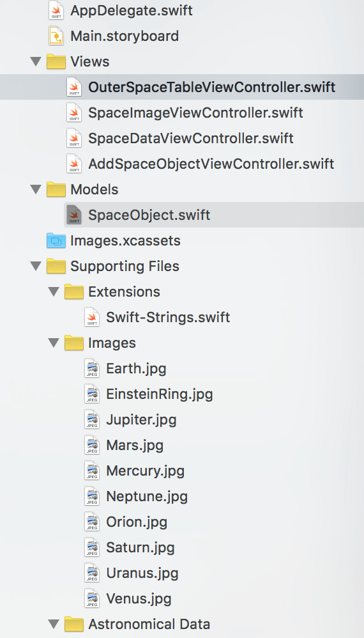Click the AddSpaceObjectViewController.swift Swift icon
Image resolution: width=364 pixels, height=638 pixels.
pos(74,164)
